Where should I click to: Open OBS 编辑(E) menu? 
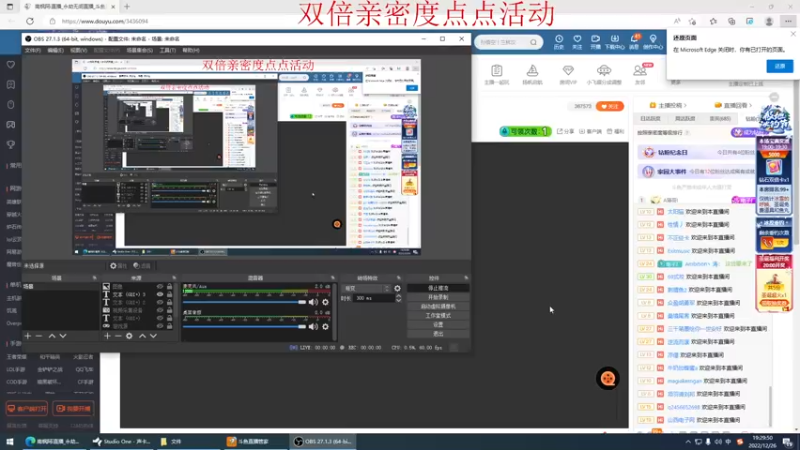pos(56,51)
